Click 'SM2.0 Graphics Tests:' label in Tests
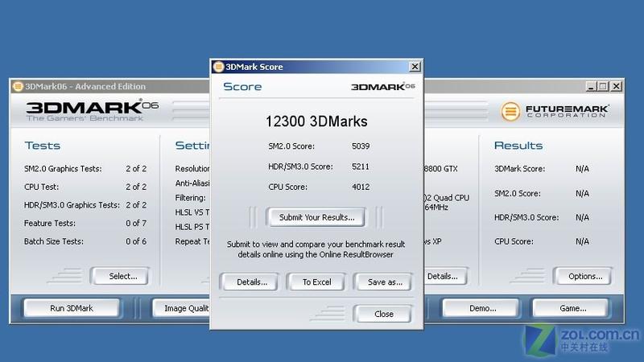The height and width of the screenshot is (362, 644). tap(63, 169)
